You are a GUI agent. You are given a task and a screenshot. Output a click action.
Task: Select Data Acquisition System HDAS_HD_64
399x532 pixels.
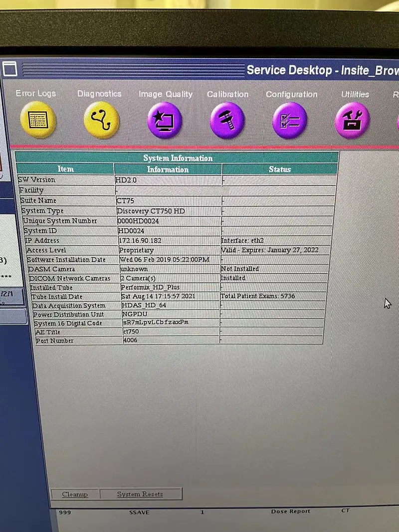[144, 305]
